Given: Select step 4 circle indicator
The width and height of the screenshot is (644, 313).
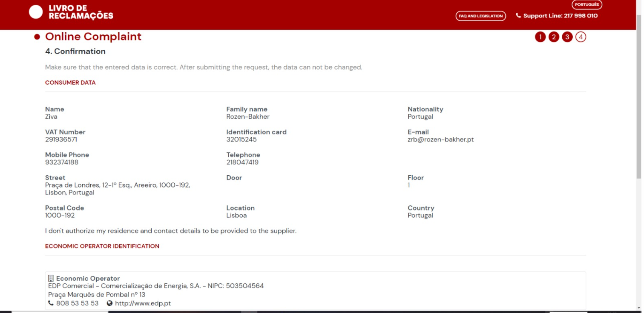Looking at the screenshot, I should (581, 37).
